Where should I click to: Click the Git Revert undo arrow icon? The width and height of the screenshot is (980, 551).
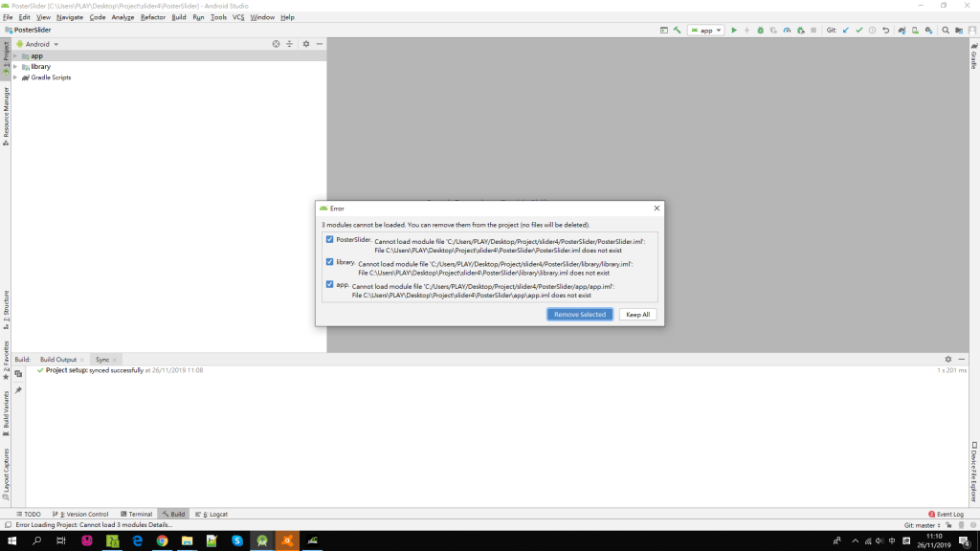pyautogui.click(x=885, y=30)
